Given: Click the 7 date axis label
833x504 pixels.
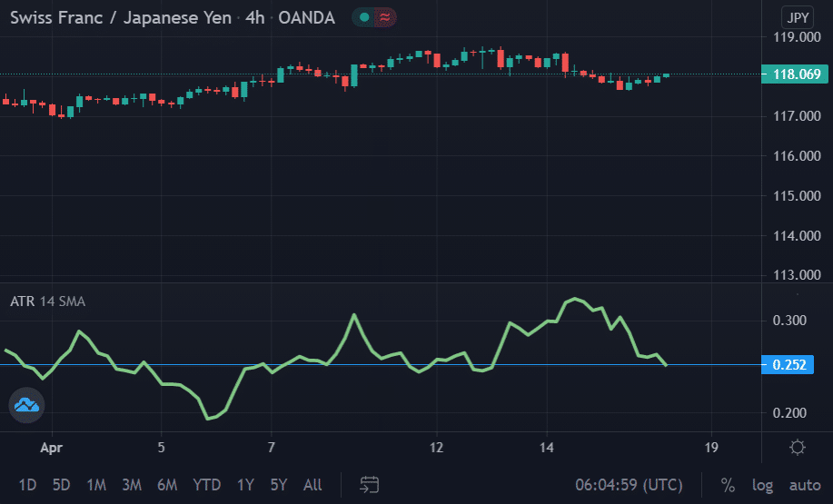Looking at the screenshot, I should 272,448.
